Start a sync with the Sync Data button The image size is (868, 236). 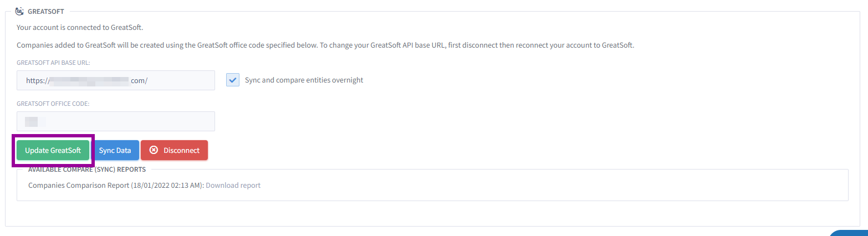[115, 150]
